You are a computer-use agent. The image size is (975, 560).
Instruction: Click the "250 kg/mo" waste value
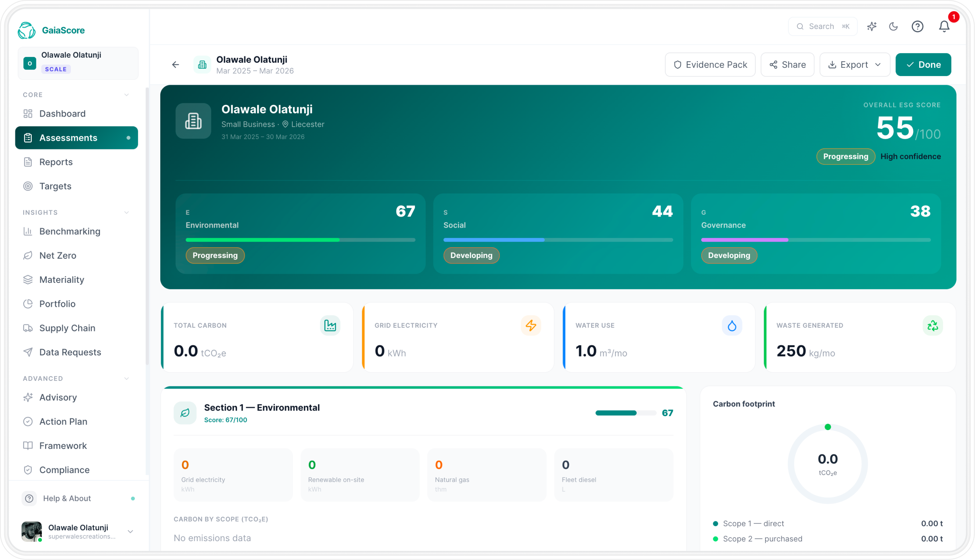coord(806,351)
